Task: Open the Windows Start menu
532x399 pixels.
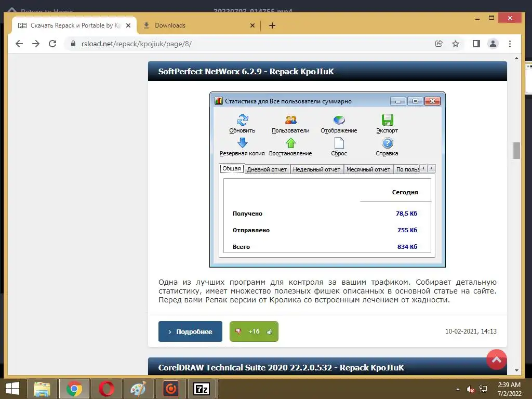Action: point(12,389)
